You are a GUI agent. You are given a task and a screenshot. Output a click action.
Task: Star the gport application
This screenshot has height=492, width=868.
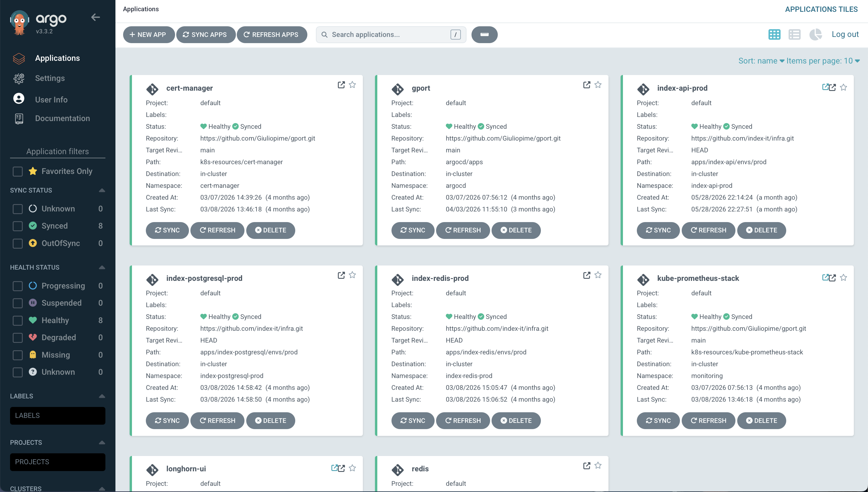point(598,85)
